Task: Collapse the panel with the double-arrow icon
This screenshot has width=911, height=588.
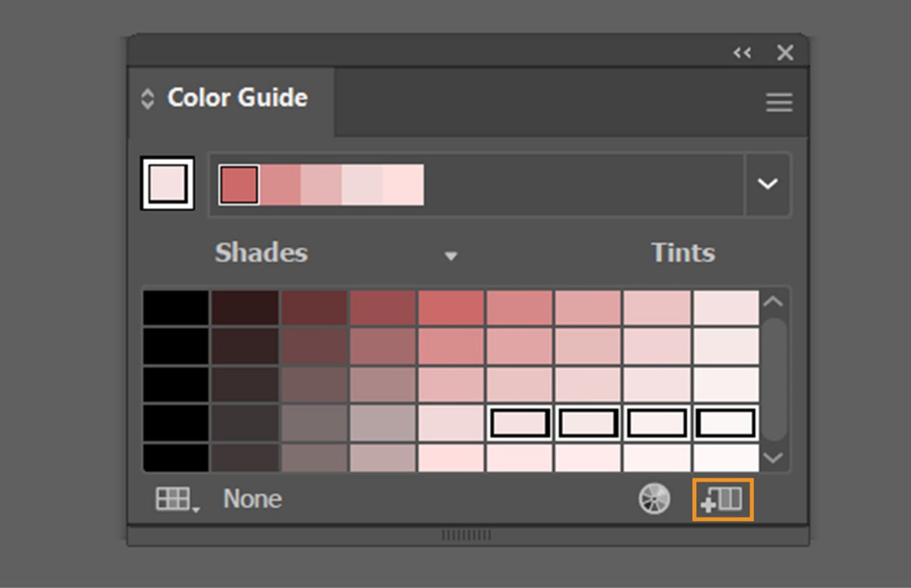Action: 742,52
